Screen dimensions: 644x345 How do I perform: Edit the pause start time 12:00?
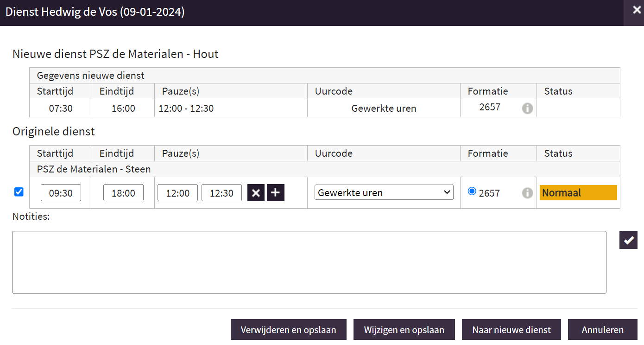177,193
